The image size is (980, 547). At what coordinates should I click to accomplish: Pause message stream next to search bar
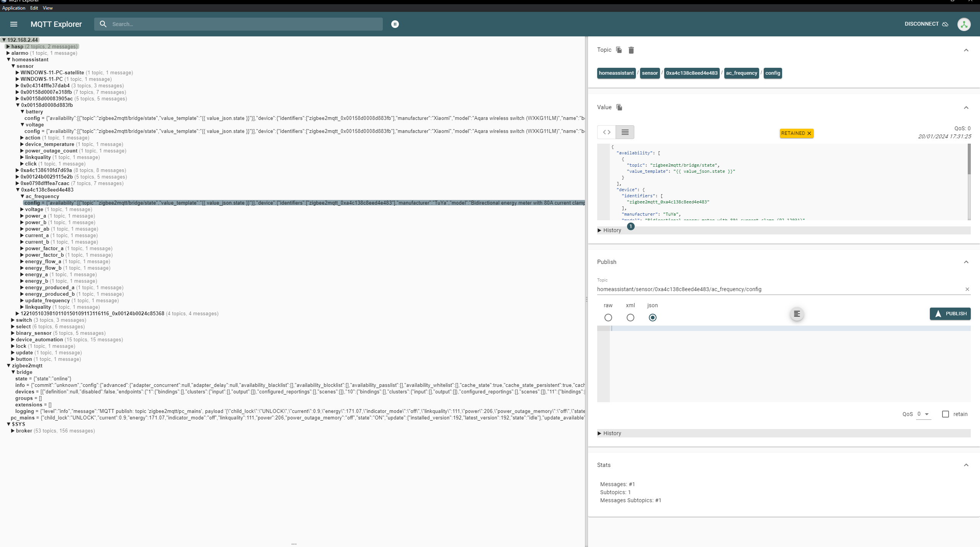coord(395,24)
